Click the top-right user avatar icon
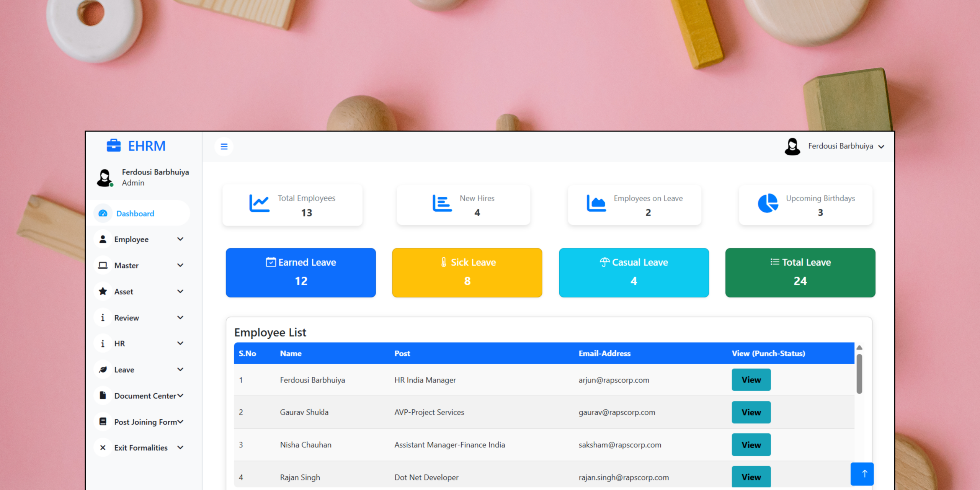Screen dimensions: 980x490 click(792, 147)
